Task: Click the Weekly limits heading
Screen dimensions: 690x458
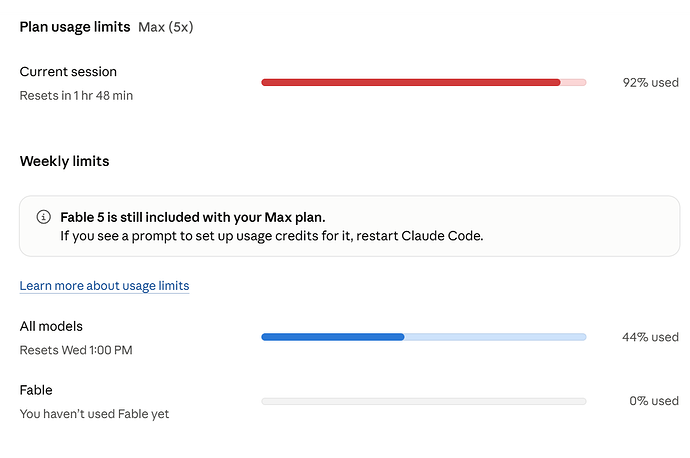Action: [x=64, y=161]
